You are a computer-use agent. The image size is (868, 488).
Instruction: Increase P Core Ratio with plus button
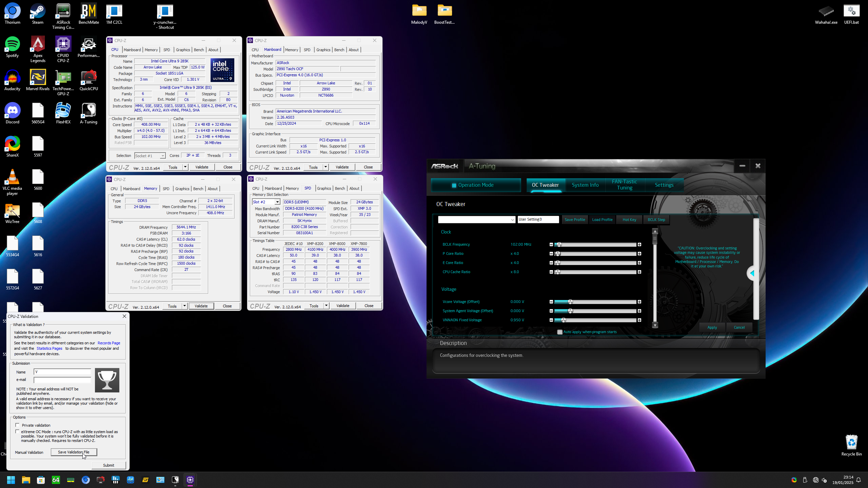(x=639, y=254)
